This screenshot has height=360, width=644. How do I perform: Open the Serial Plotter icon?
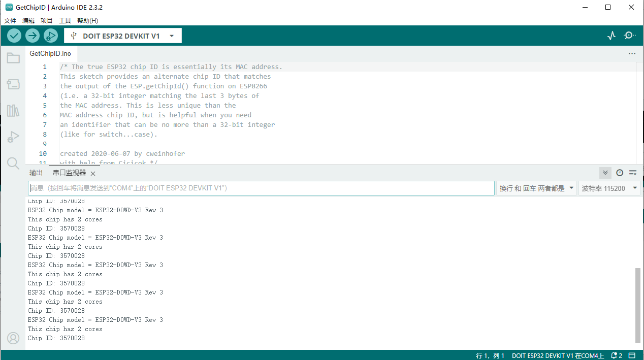pos(611,36)
